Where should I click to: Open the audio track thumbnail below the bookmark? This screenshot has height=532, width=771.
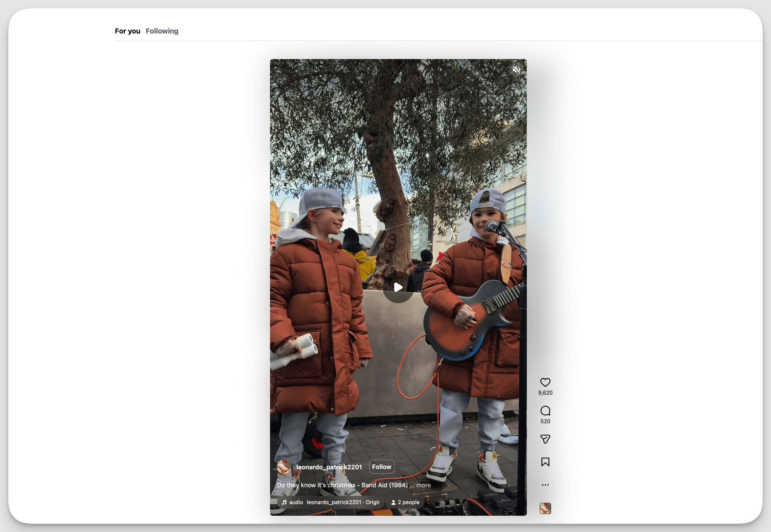click(546, 509)
